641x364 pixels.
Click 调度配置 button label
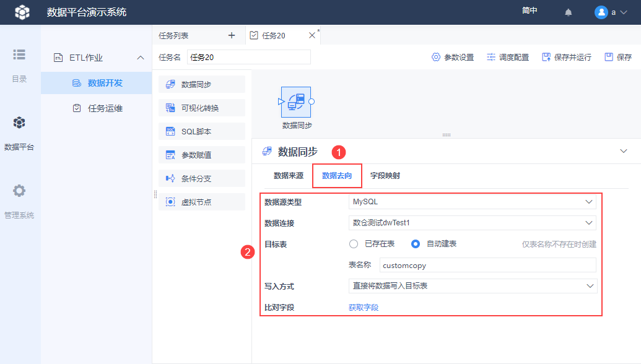[x=514, y=58]
